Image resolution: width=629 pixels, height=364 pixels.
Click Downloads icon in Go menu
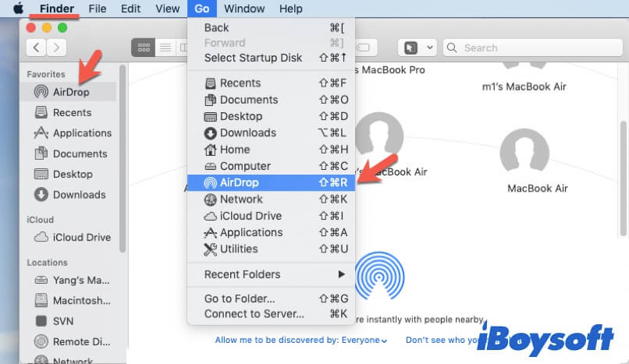(x=210, y=133)
